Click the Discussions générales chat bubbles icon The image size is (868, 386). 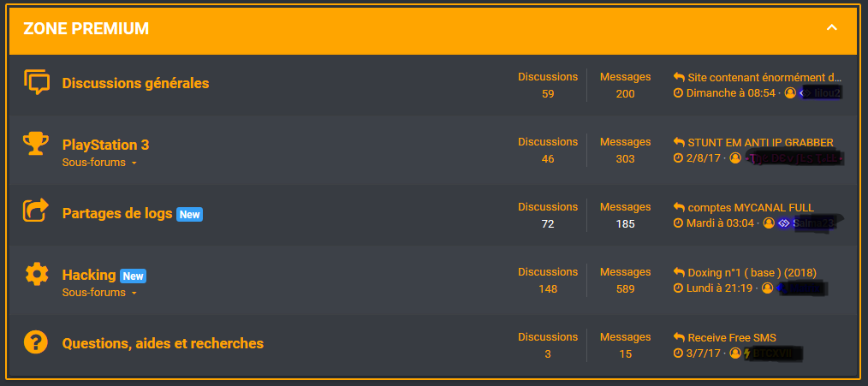pos(36,82)
